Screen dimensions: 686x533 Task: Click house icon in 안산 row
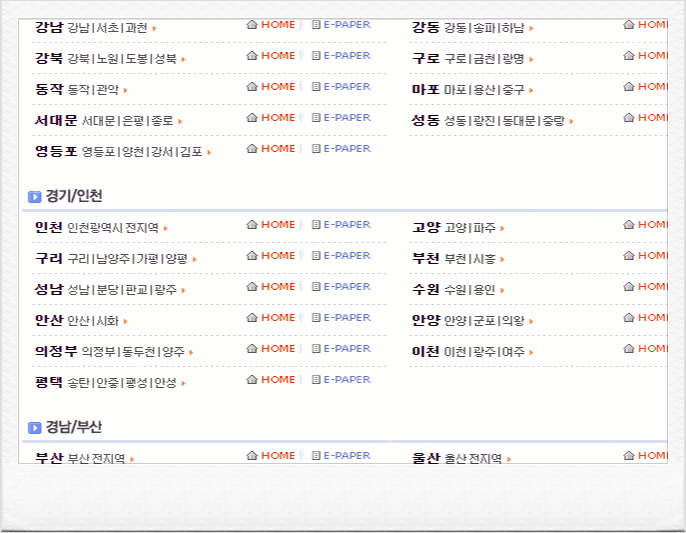click(x=252, y=318)
